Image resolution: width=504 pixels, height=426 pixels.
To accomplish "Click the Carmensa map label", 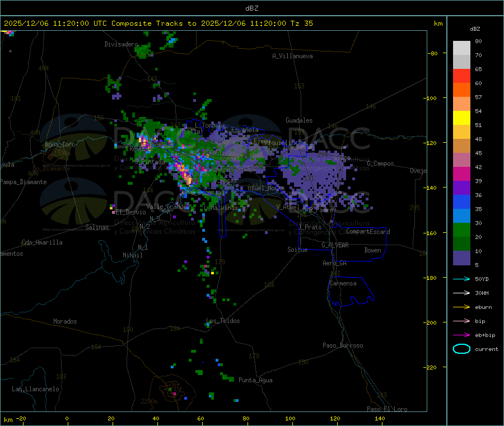I will click(x=343, y=284).
